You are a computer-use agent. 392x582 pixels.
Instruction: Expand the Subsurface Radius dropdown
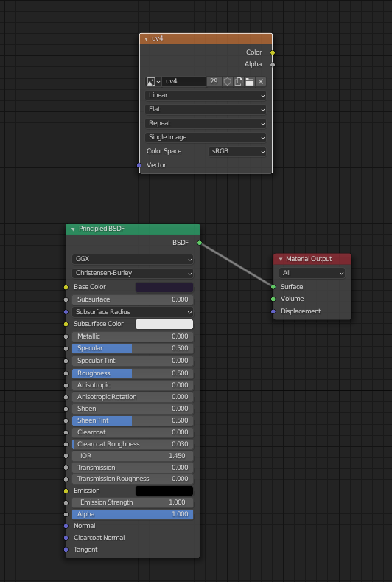(x=133, y=312)
